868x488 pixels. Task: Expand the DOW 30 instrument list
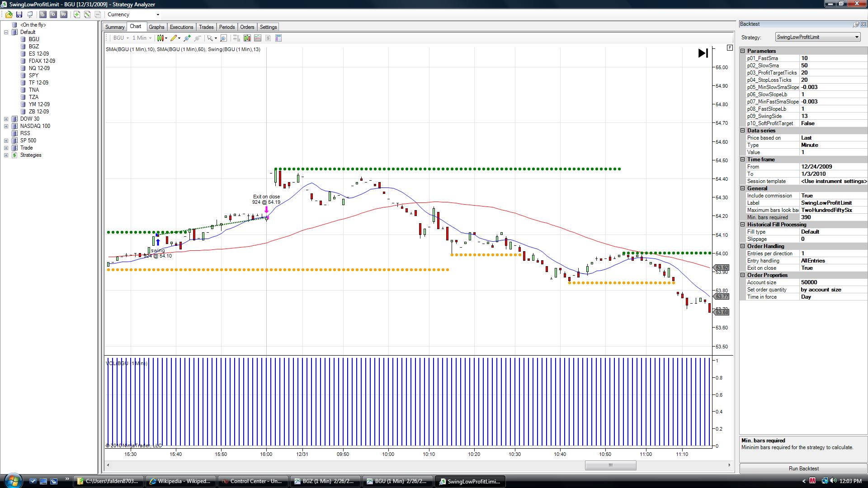point(6,119)
